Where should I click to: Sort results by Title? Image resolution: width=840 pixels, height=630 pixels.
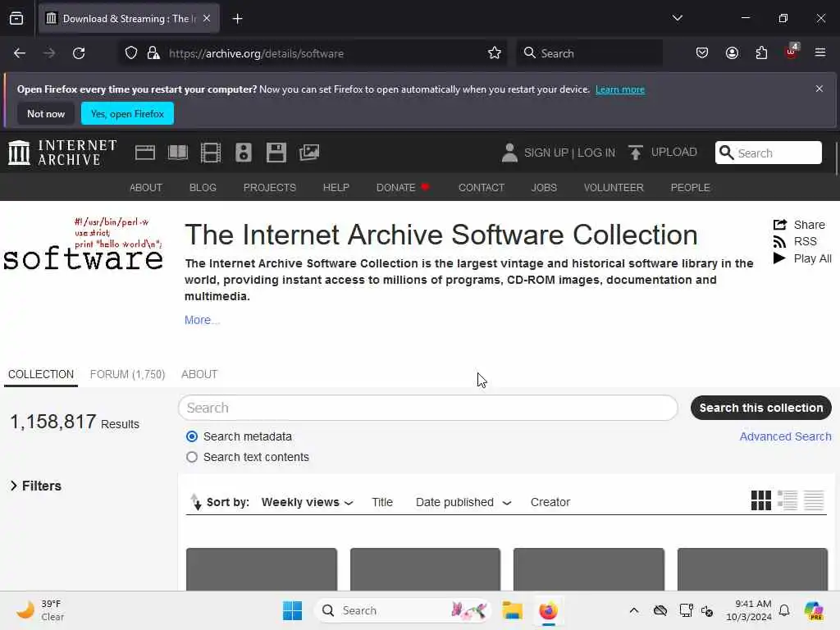382,503
